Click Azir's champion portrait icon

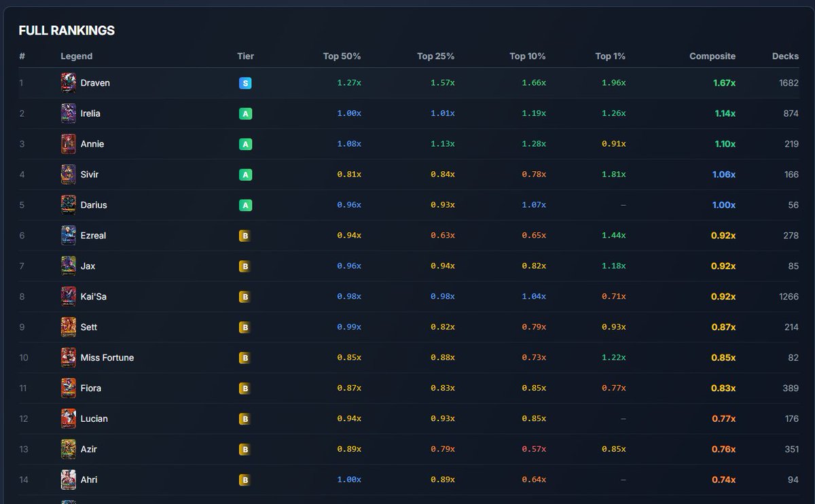pyautogui.click(x=68, y=450)
